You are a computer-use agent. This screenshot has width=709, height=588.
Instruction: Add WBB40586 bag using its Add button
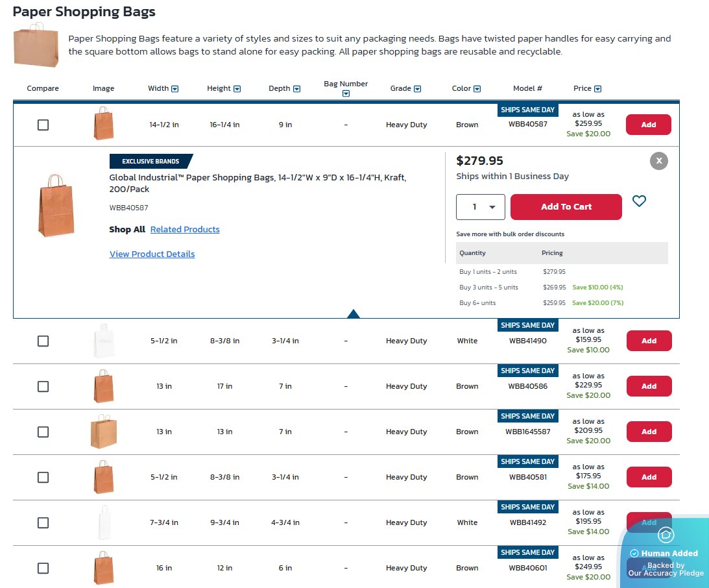point(649,386)
